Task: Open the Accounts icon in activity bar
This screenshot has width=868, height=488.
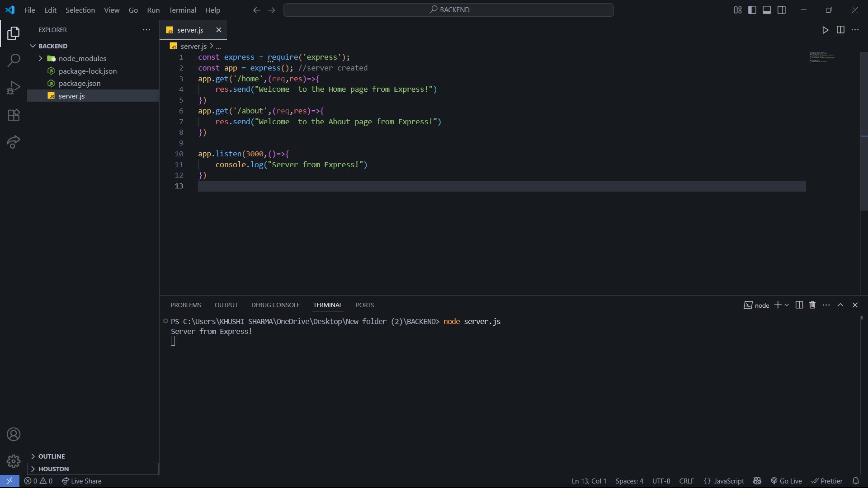Action: [14, 434]
